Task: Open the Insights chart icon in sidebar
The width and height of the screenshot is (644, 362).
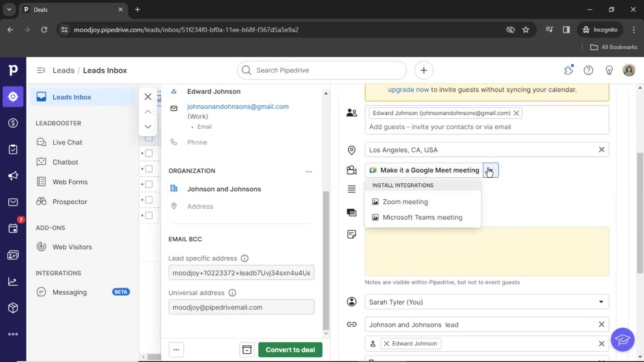Action: coord(13,282)
